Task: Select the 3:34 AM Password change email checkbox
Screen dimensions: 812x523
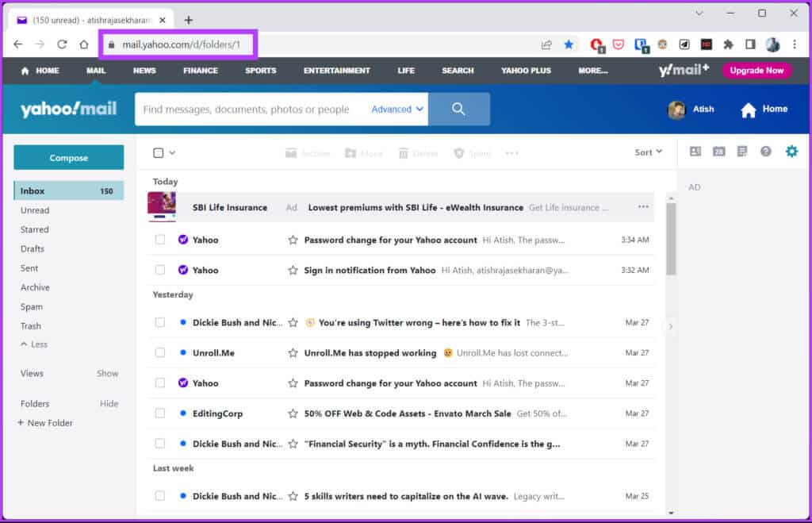Action: [x=160, y=240]
